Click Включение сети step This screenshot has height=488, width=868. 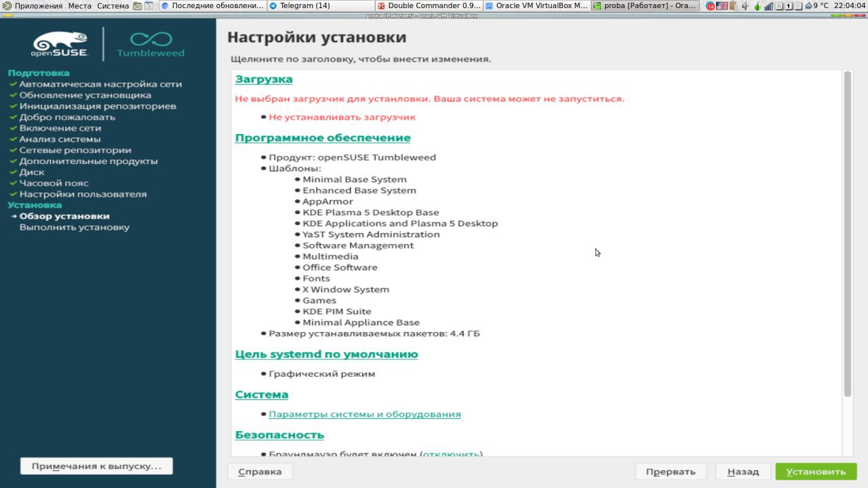(60, 128)
